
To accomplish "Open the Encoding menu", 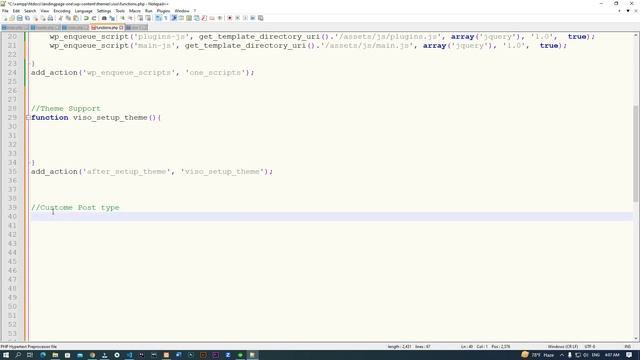I will [62, 11].
